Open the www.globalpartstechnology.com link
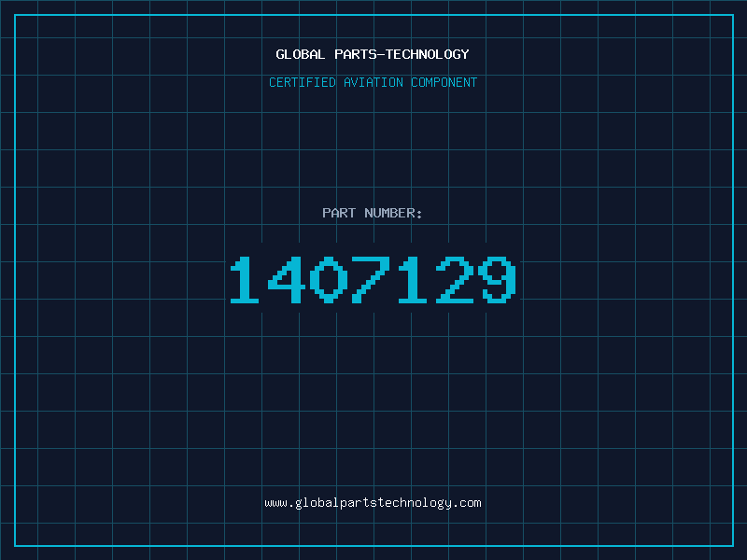 pyautogui.click(x=373, y=503)
